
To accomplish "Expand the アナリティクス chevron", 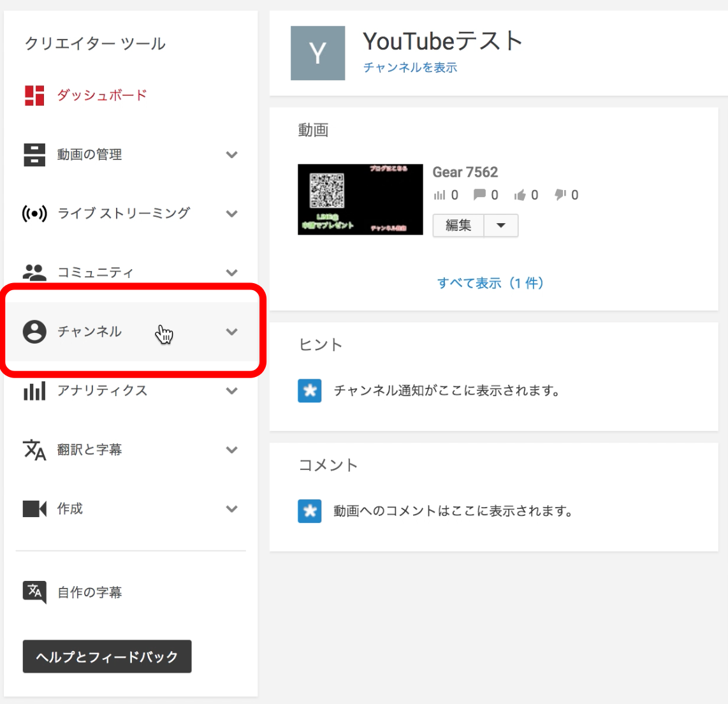I will coord(231,390).
